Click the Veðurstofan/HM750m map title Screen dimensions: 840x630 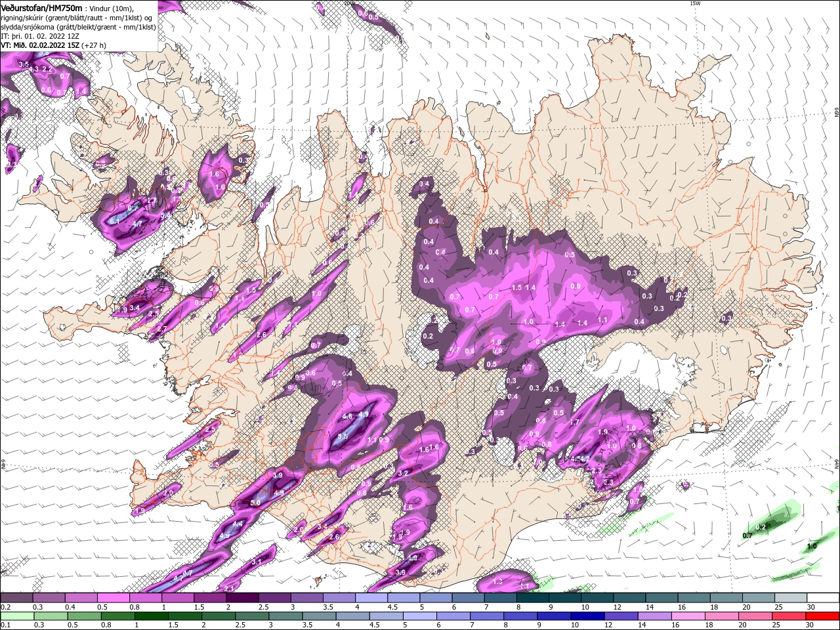(41, 7)
